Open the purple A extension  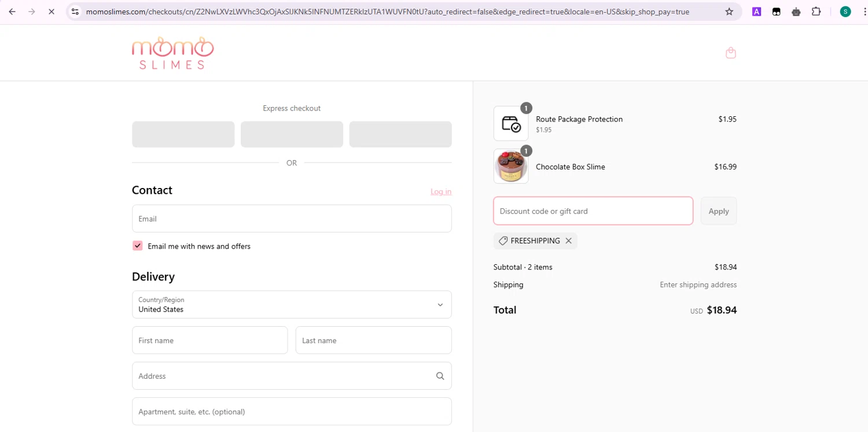point(756,12)
